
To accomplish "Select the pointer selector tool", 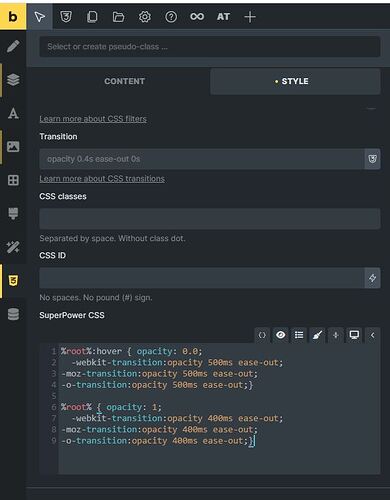I will (x=39, y=17).
